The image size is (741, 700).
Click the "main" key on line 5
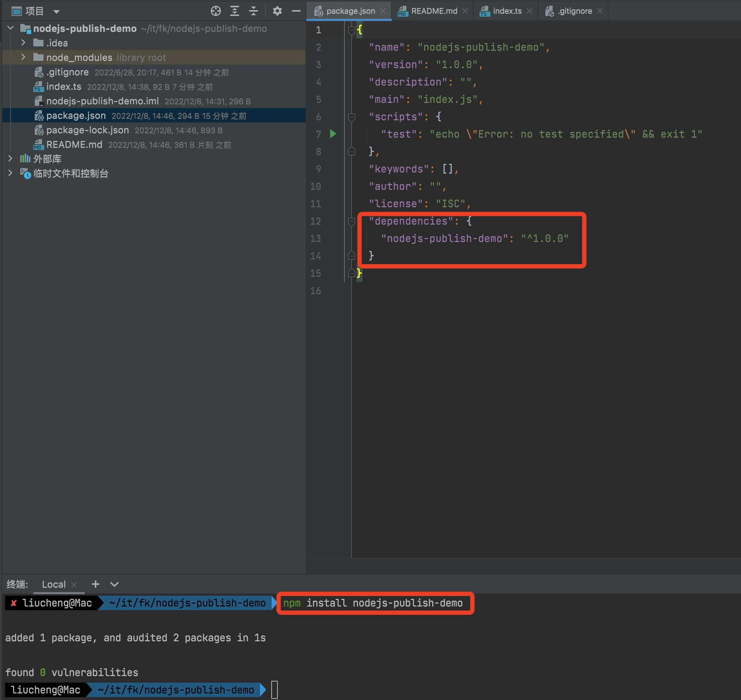(x=386, y=100)
